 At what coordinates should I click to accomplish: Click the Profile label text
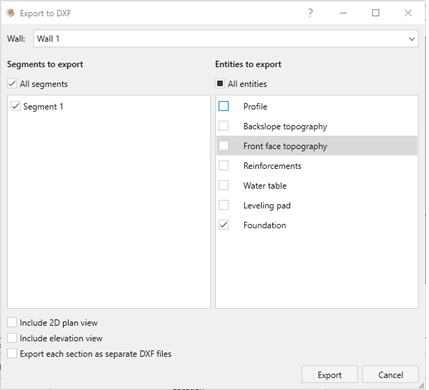[x=255, y=107]
